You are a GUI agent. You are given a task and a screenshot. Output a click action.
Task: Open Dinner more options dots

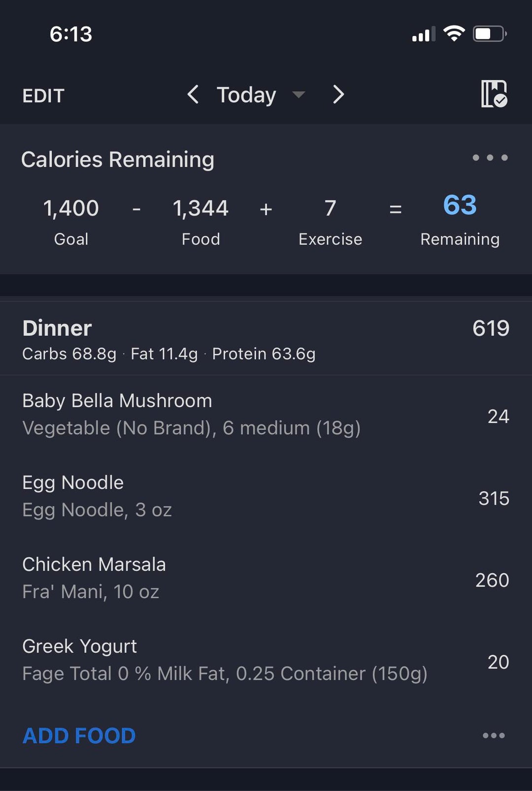point(494,735)
